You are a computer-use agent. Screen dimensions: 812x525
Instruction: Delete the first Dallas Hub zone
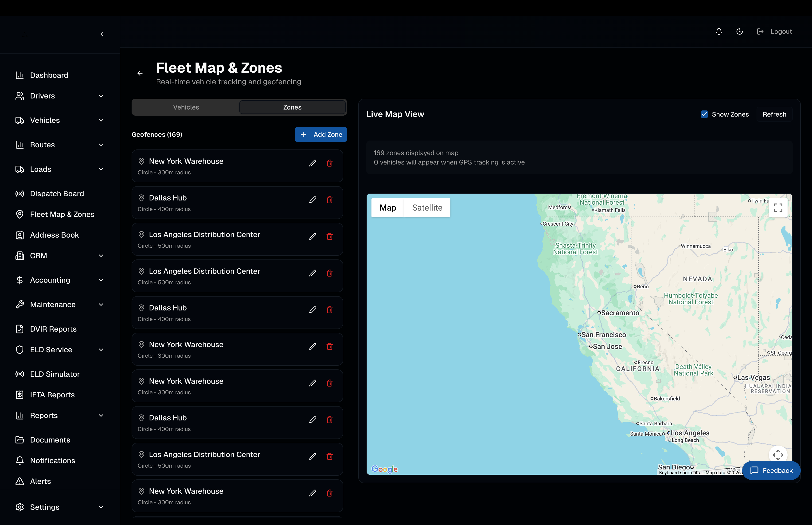[329, 200]
